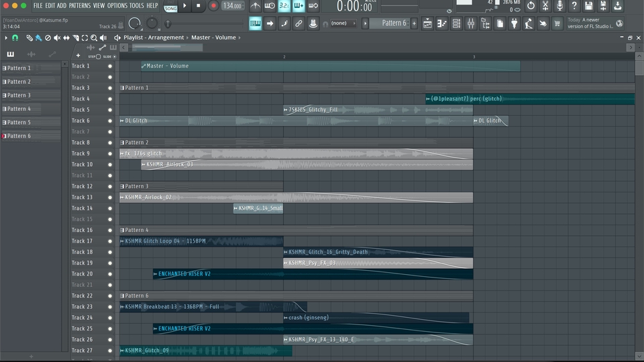Toggle playlist snap magnet

[15, 38]
